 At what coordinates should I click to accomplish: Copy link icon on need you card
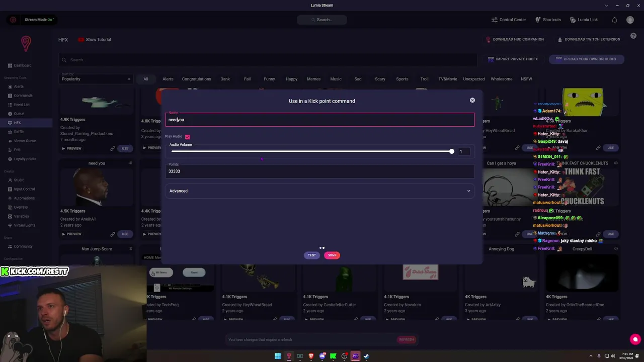tap(113, 234)
